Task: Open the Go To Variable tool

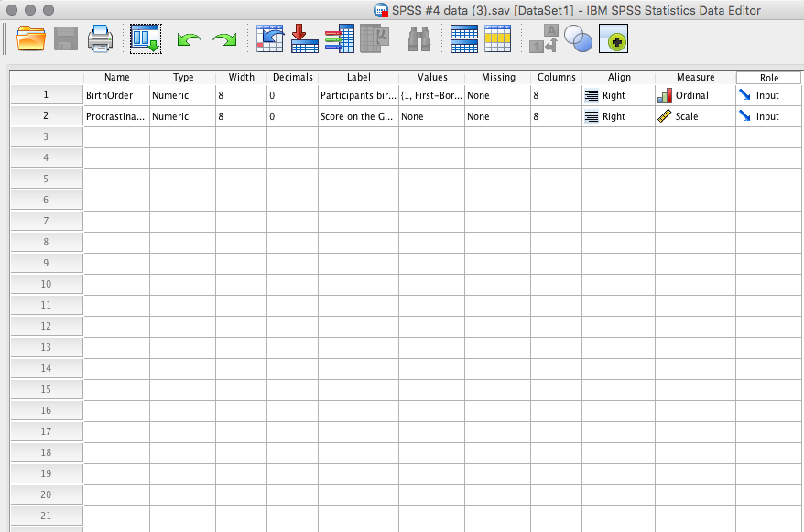Action: [304, 39]
